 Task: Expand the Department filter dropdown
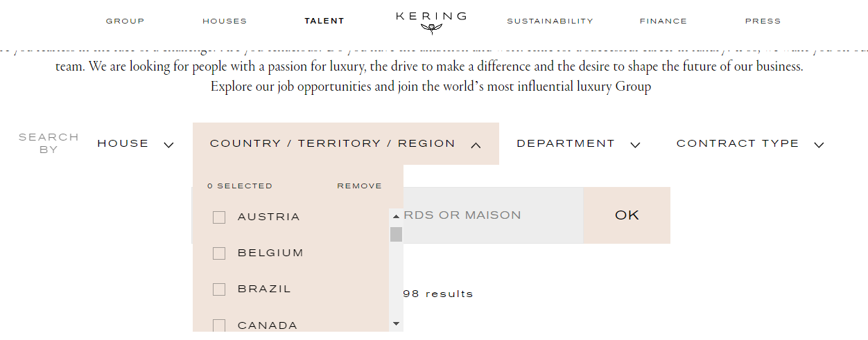pyautogui.click(x=578, y=144)
